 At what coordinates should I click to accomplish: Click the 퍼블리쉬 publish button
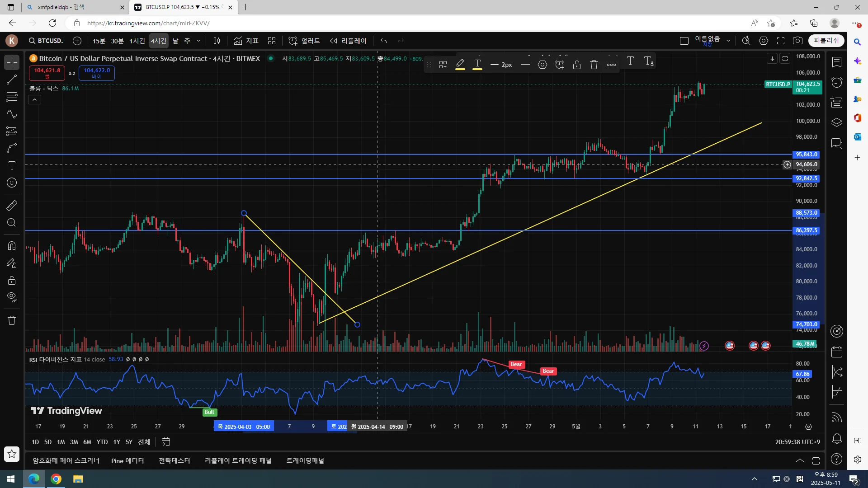826,41
